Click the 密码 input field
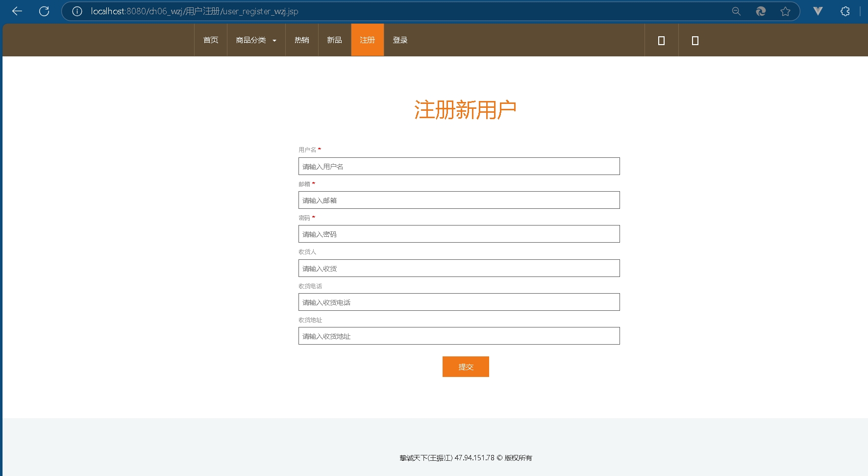Viewport: 868px width, 476px height. [x=459, y=234]
